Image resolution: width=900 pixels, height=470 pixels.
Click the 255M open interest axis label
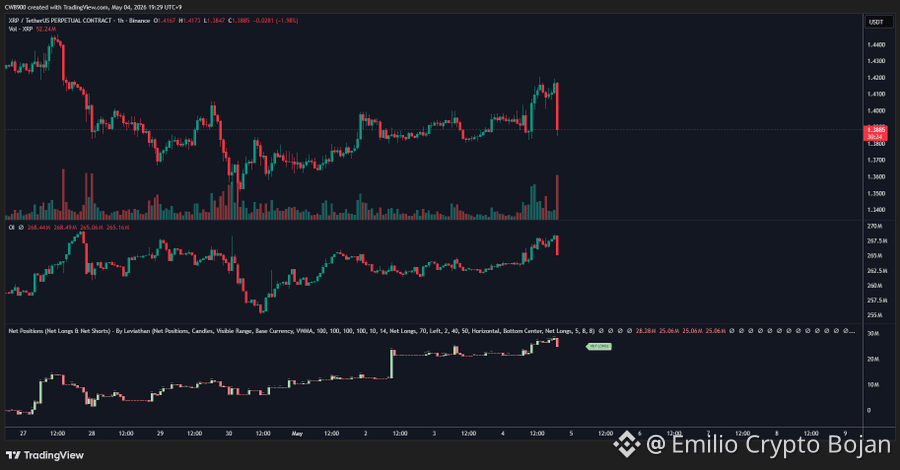click(874, 315)
